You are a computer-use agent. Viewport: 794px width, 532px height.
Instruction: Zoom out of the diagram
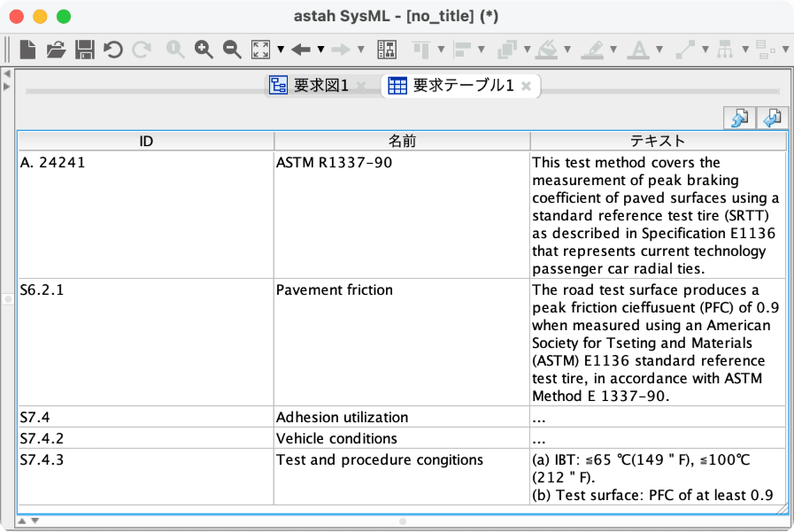pos(231,50)
